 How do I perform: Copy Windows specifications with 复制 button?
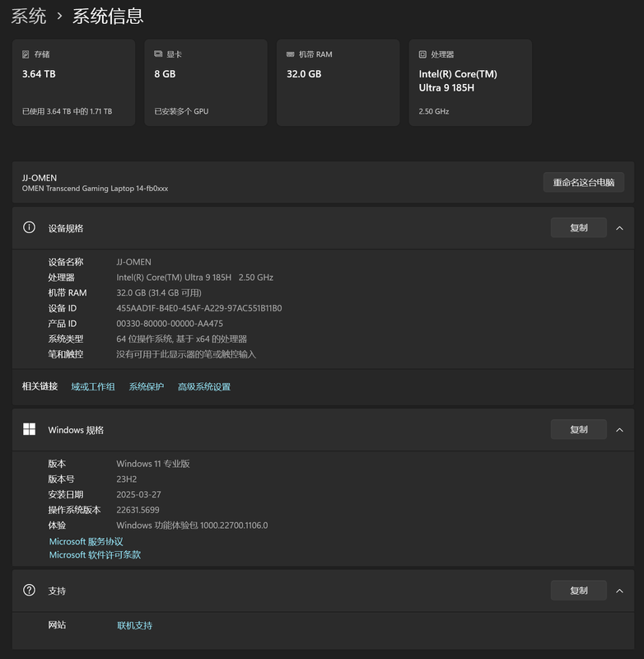[x=578, y=429]
